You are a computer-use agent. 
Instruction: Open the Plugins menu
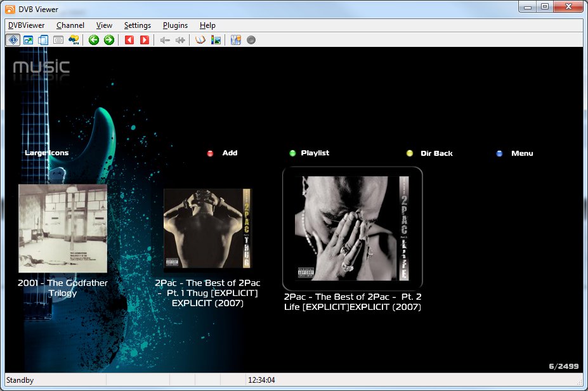point(175,25)
